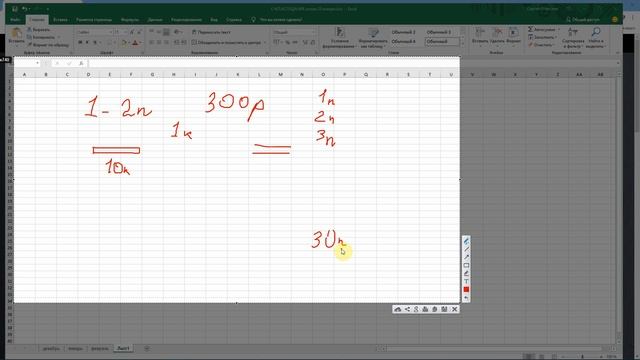Switch to the Рецензирование tab

[x=186, y=20]
